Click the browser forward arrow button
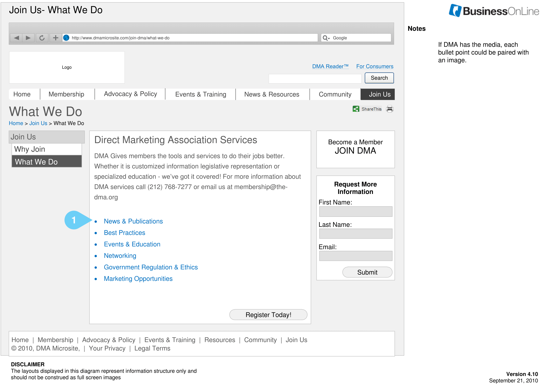 coord(28,38)
